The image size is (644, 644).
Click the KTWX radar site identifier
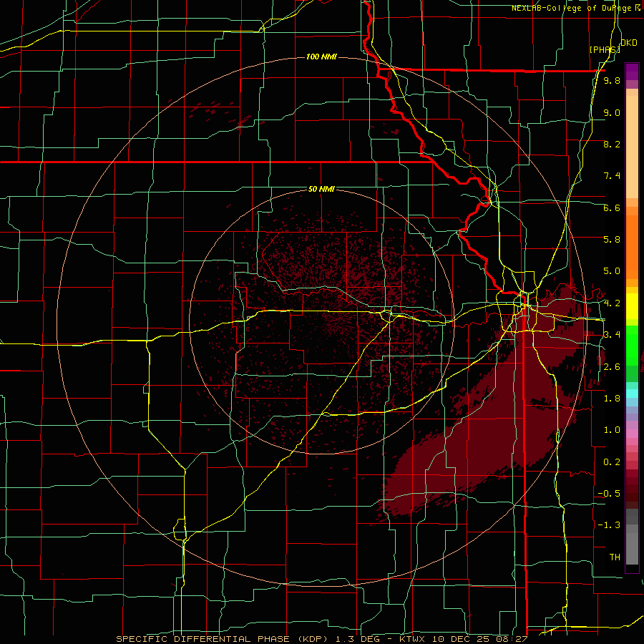(412, 639)
